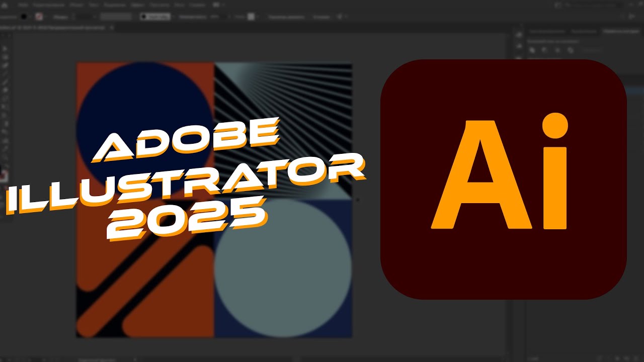The image size is (644, 362).
Task: Click the Unite shape mode icon in Pathfinder
Action: tap(532, 50)
